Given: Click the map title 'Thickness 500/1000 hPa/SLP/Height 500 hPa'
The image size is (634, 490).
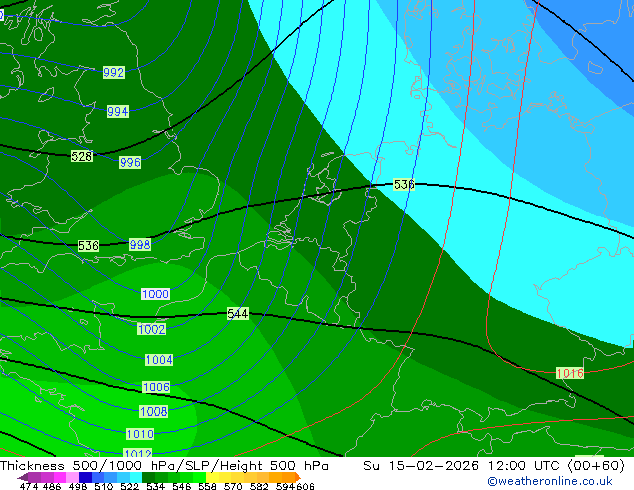Looking at the screenshot, I should (x=164, y=466).
